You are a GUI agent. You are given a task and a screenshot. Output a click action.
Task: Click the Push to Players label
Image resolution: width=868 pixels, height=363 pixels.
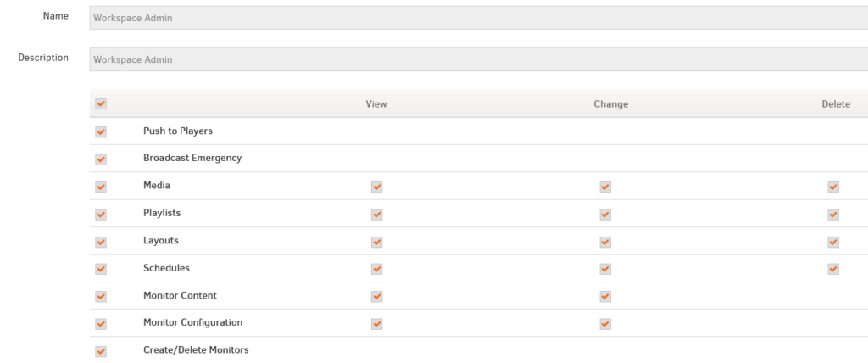(178, 131)
